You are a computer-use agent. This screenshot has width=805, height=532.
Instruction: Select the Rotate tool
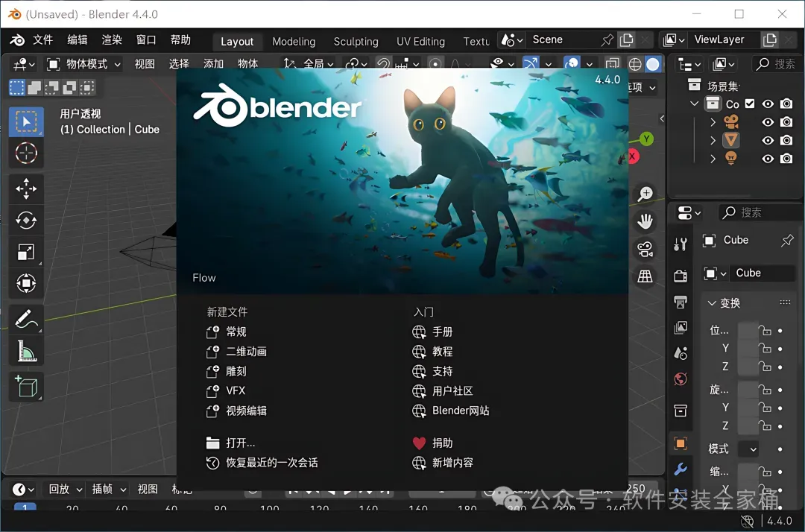25,221
